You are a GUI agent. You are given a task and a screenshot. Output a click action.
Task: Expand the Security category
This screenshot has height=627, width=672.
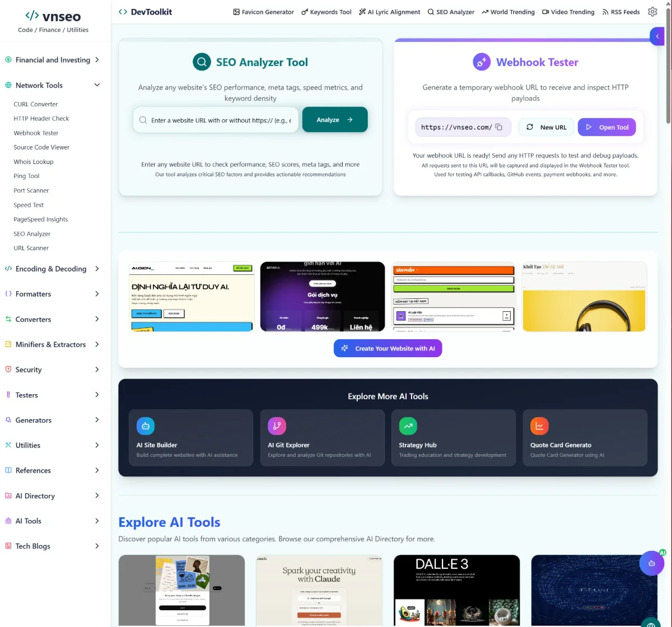pyautogui.click(x=97, y=369)
